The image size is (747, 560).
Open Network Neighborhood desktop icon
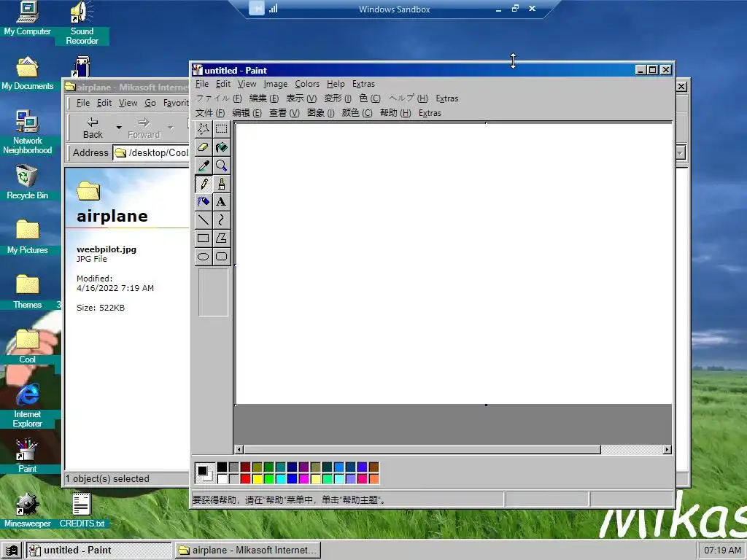[27, 133]
